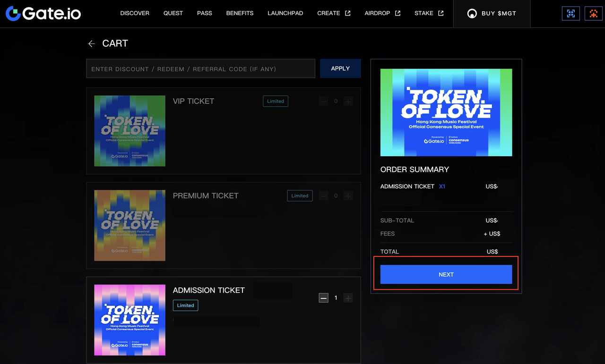This screenshot has width=605, height=364.
Task: Open the CREATE external link
Action: (x=334, y=13)
